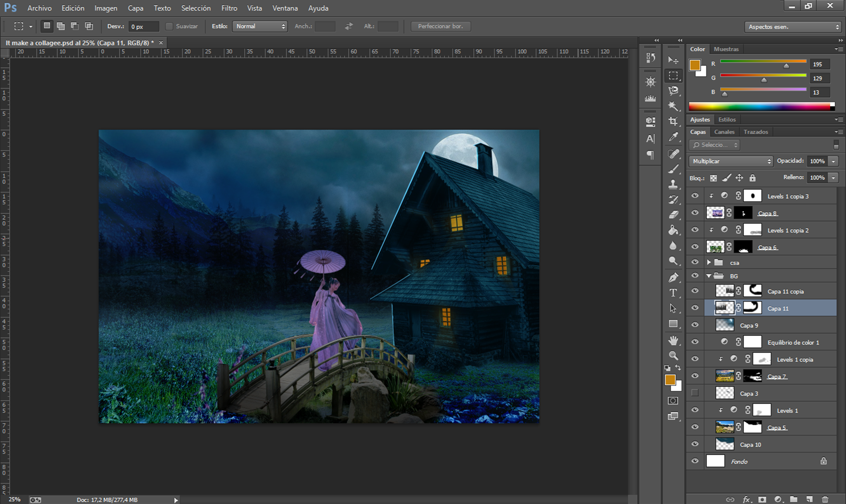Image resolution: width=846 pixels, height=504 pixels.
Task: Hide the Capa 11 copia layer
Action: (x=695, y=291)
